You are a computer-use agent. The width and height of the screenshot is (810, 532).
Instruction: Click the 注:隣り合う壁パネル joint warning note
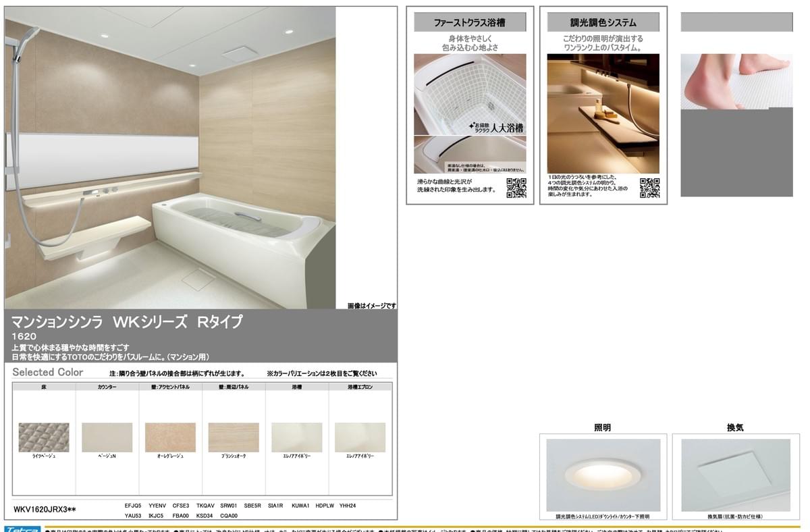click(x=177, y=373)
